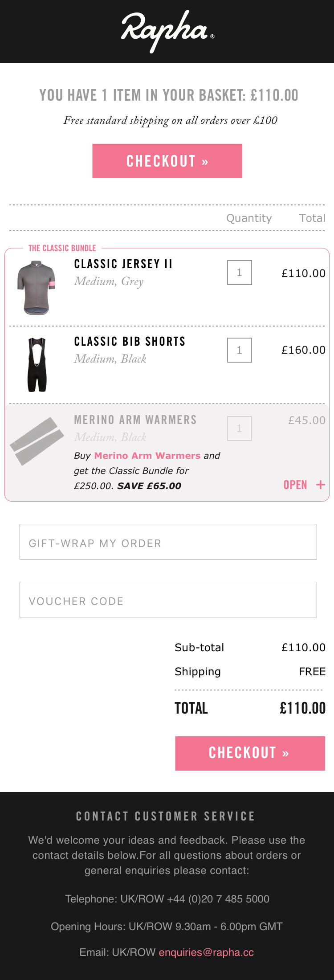The image size is (334, 980).
Task: Click the bottom Checkout button
Action: pos(250,753)
